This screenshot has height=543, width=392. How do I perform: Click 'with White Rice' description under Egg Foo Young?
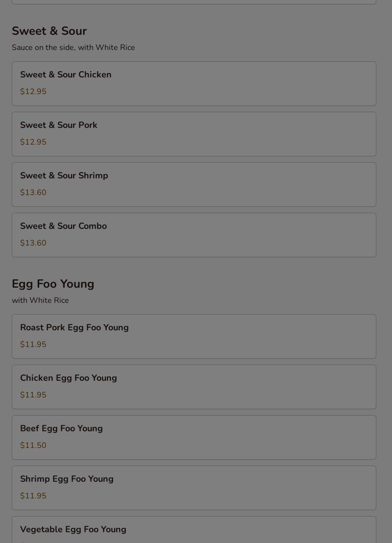40,300
